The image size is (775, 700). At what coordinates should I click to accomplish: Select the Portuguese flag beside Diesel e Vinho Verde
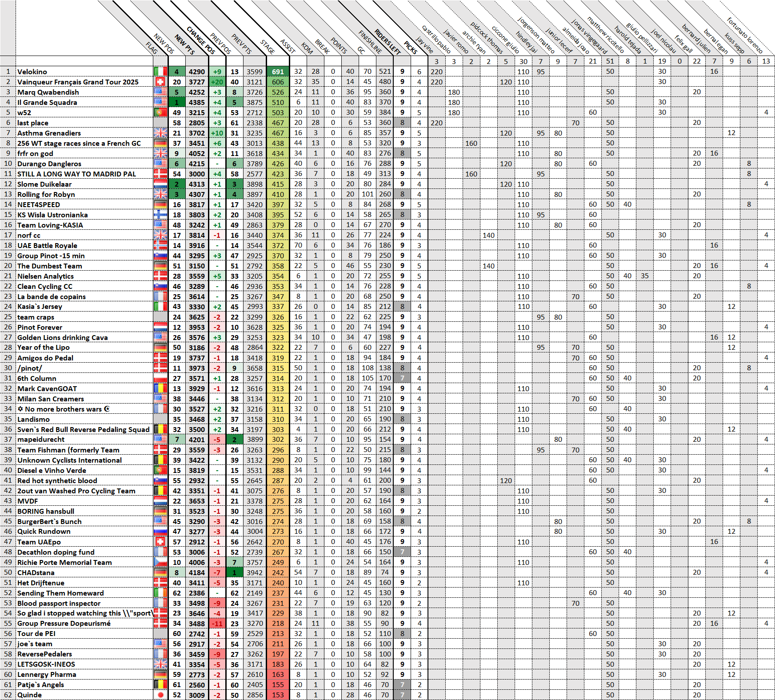tap(160, 470)
